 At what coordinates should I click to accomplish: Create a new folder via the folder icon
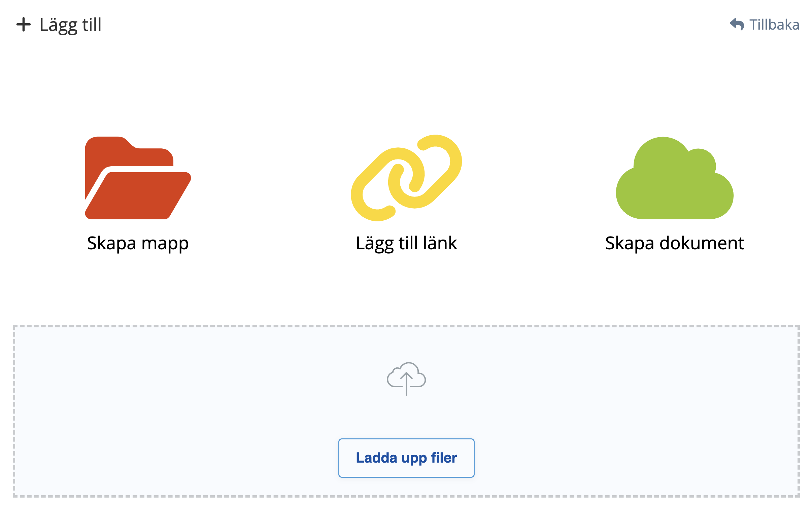(138, 178)
